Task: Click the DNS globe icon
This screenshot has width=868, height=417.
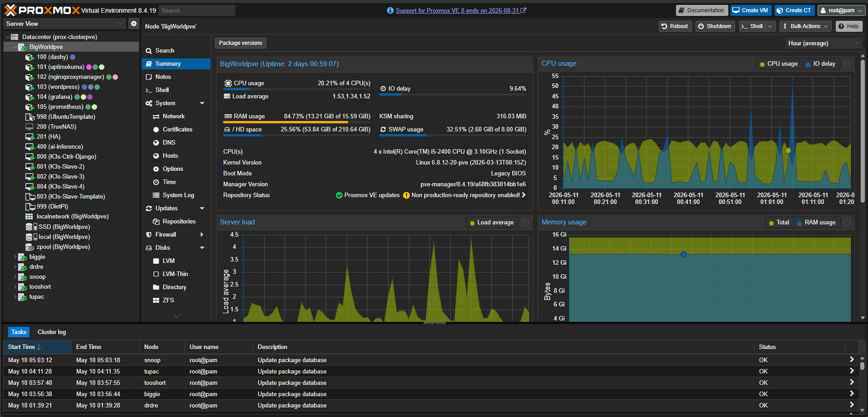Action: point(156,143)
